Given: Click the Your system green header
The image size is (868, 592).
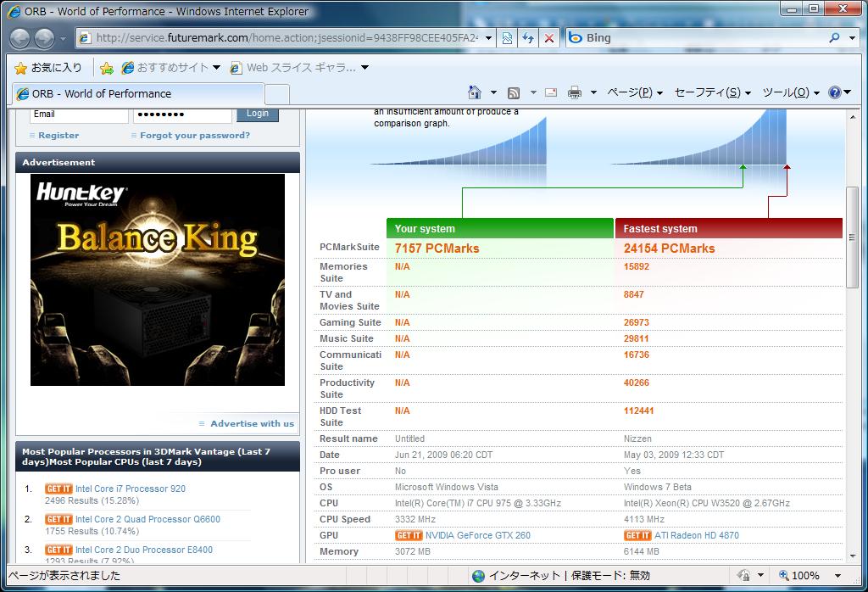Looking at the screenshot, I should 500,228.
